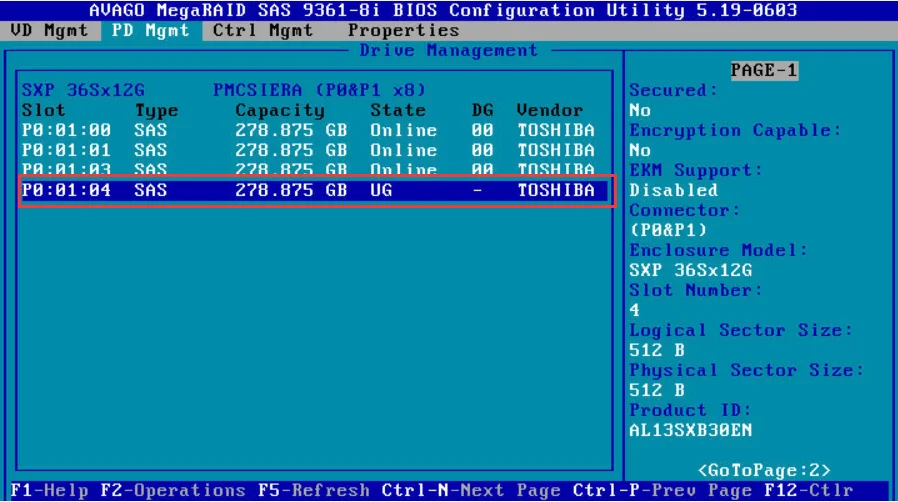Image resolution: width=898 pixels, height=502 pixels.
Task: Select drive row P0:01:00
Action: (314, 131)
